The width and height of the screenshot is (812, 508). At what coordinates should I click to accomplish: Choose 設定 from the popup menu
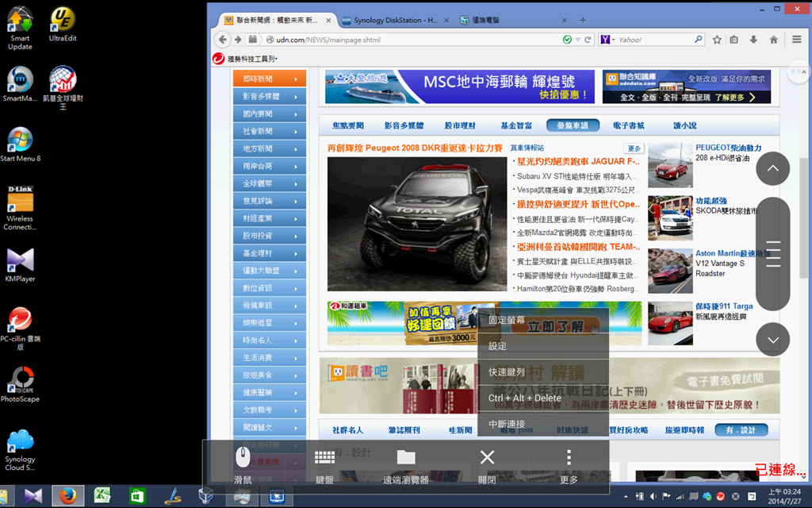coord(543,346)
